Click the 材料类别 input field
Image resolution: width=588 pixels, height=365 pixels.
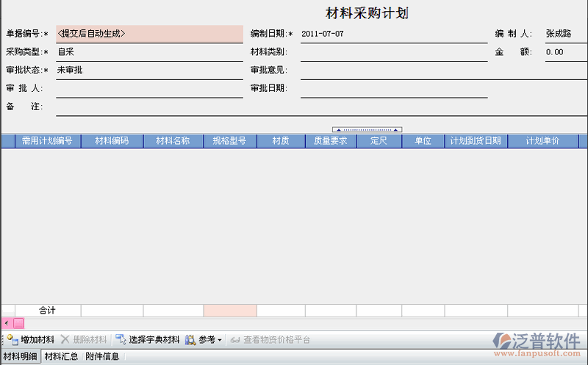[394, 51]
